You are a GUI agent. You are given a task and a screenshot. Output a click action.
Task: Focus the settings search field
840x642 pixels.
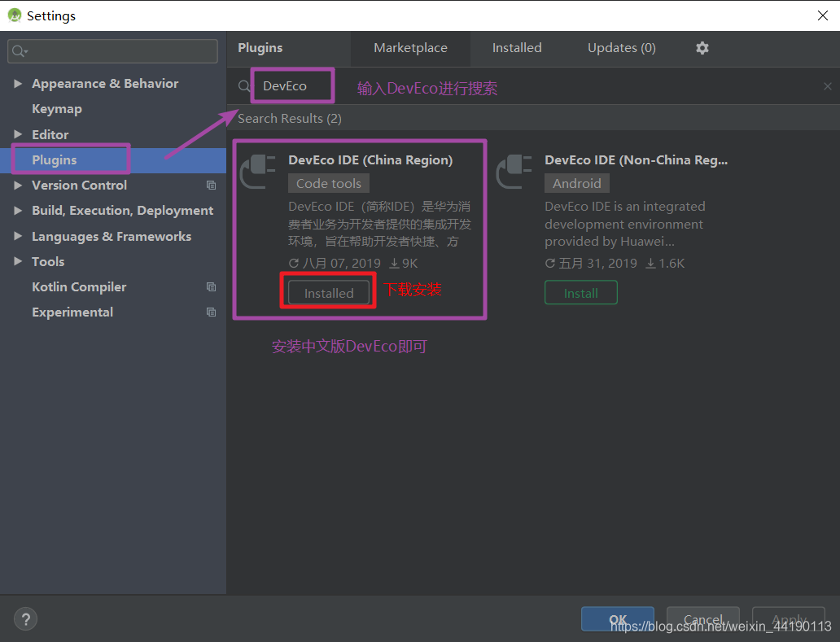(112, 51)
